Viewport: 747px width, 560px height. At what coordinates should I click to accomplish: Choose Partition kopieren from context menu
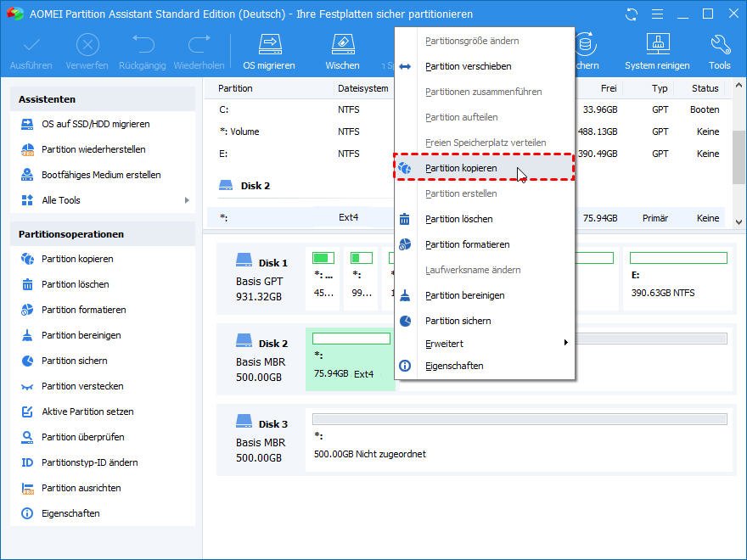tap(485, 168)
